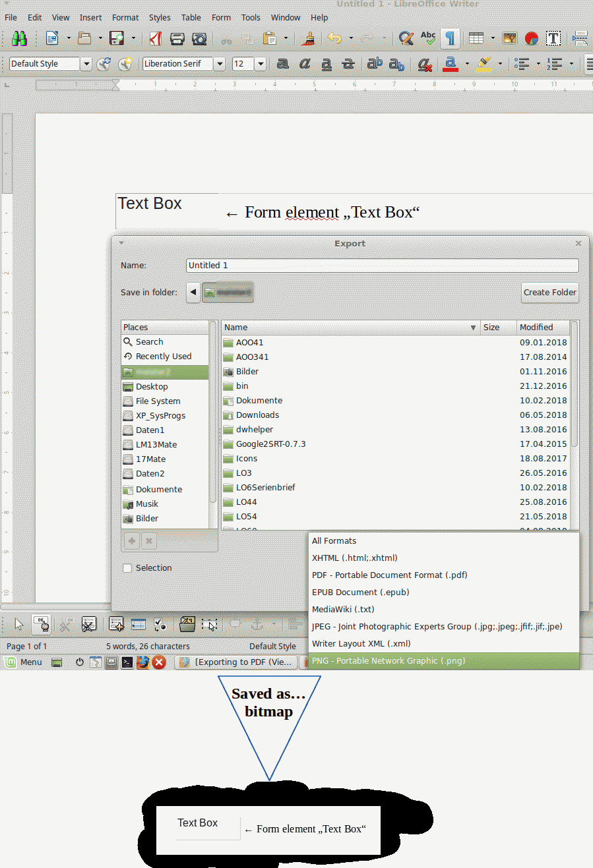Click the Save icon in the toolbar
The image size is (593, 868).
pos(117,39)
